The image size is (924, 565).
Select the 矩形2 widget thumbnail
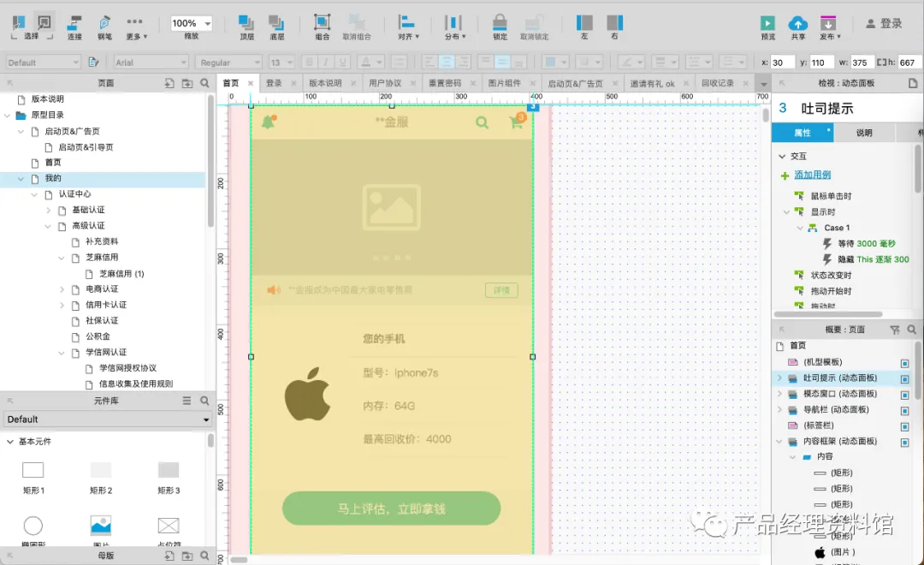101,470
